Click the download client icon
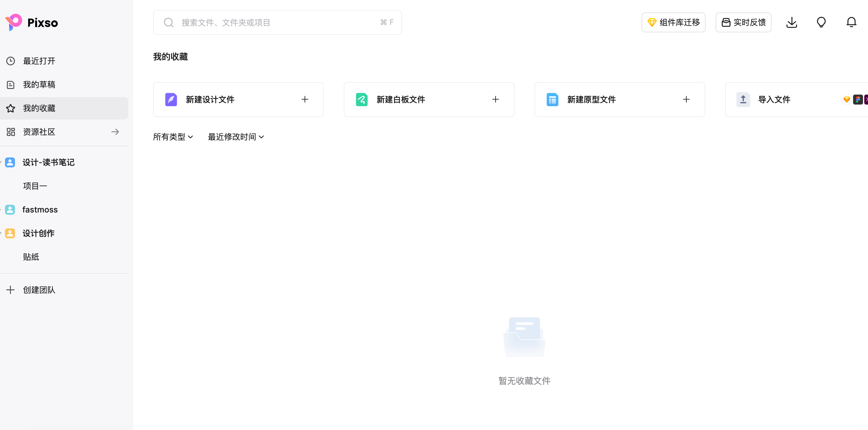This screenshot has height=430, width=868. (x=791, y=23)
